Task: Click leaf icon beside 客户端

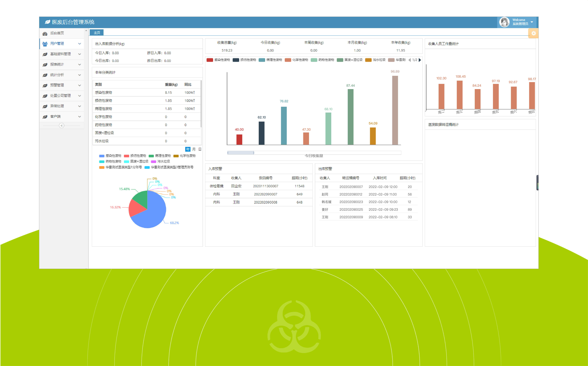Action: (x=45, y=117)
